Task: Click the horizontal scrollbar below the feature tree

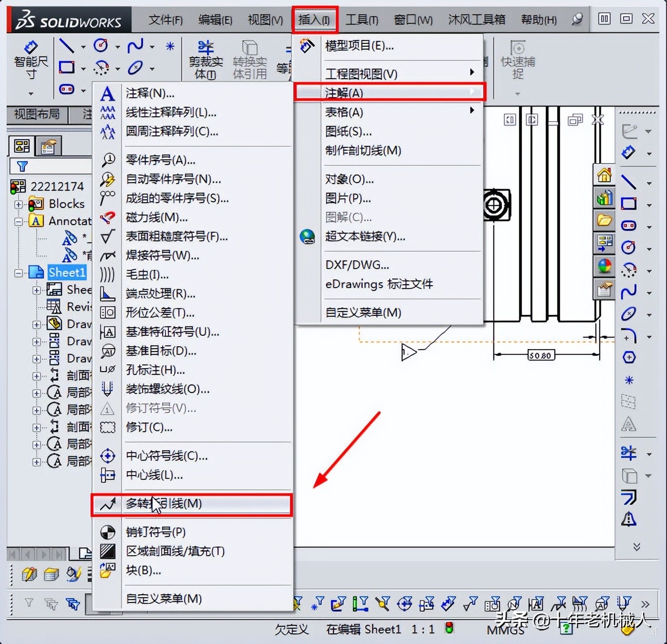Action: pyautogui.click(x=38, y=554)
